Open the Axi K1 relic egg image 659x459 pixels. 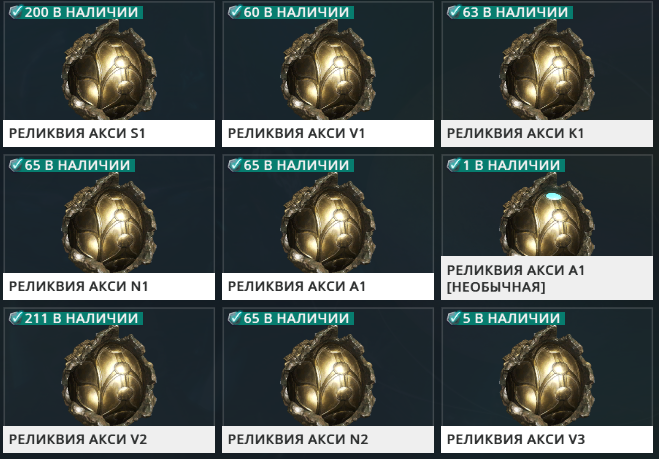click(x=547, y=70)
